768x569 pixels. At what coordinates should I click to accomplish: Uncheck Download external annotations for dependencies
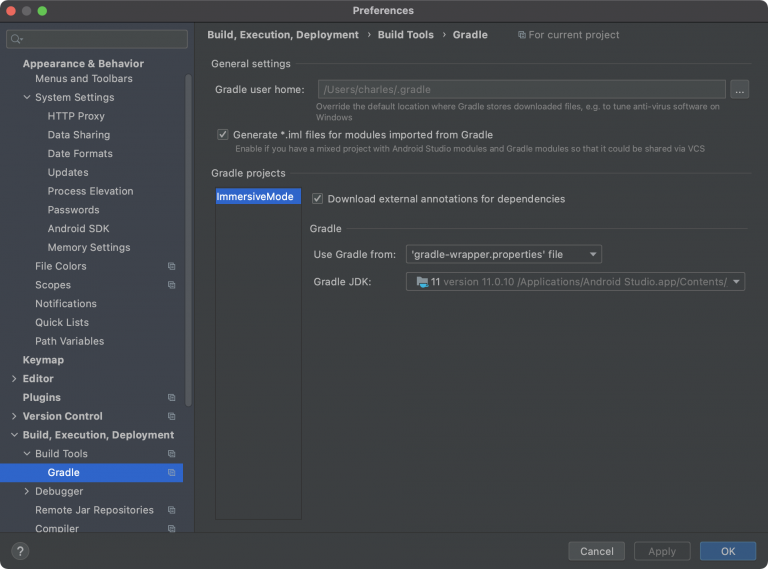point(318,199)
